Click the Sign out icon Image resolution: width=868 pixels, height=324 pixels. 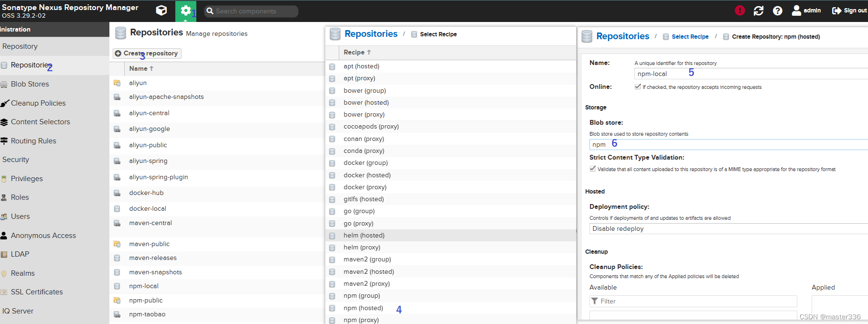(836, 11)
